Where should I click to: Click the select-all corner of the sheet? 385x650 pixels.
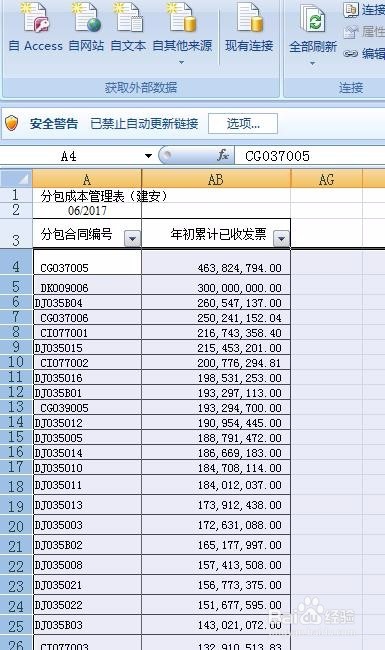[16, 179]
